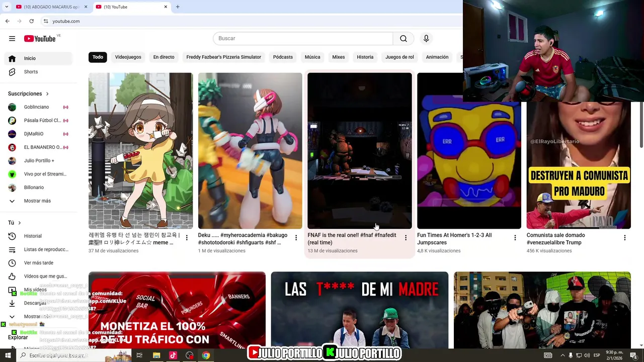The image size is (644, 362).
Task: Click the YouTube logo
Action: click(40, 39)
